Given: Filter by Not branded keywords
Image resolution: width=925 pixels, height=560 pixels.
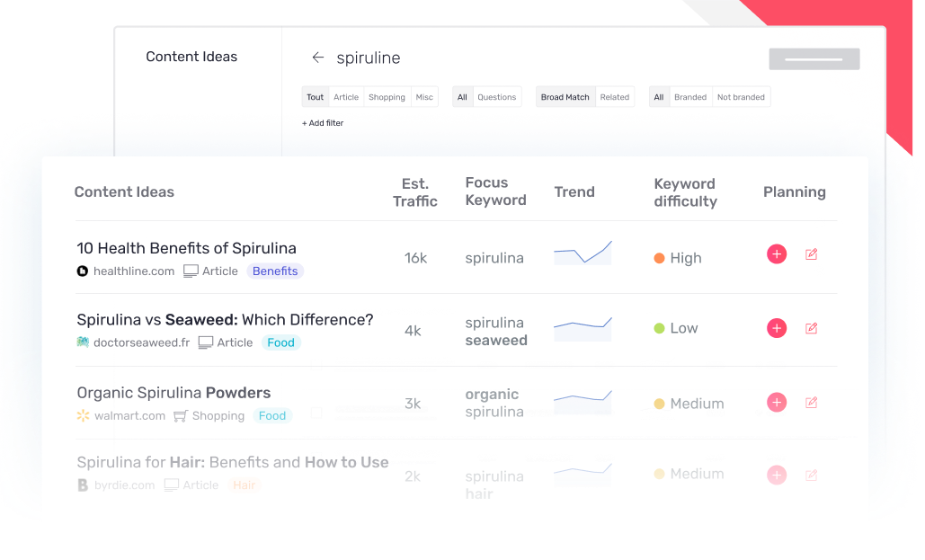Looking at the screenshot, I should (741, 97).
